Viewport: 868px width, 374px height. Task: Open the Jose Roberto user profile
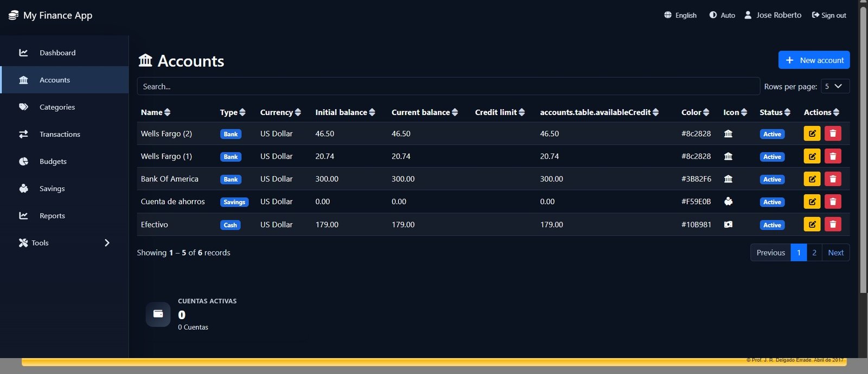773,15
